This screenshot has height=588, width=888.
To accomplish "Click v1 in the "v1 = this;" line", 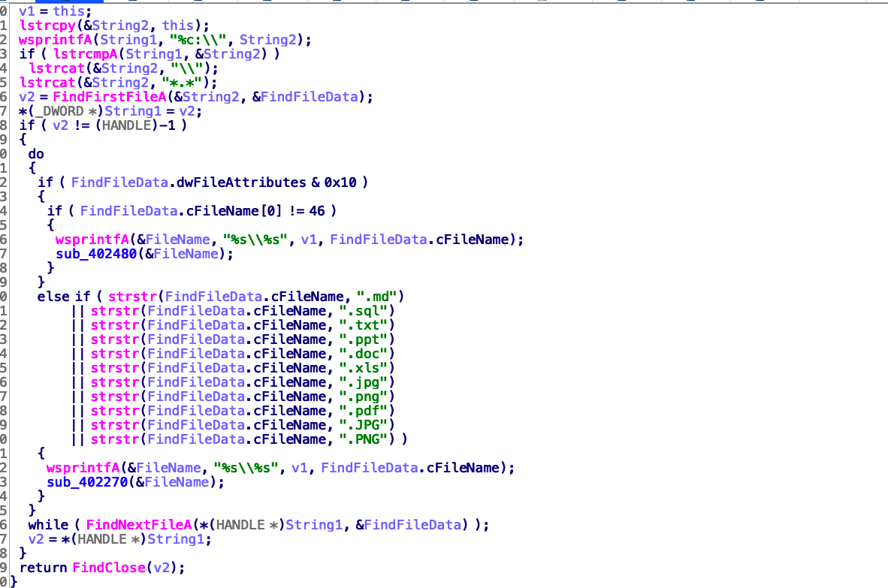I will coord(27,11).
